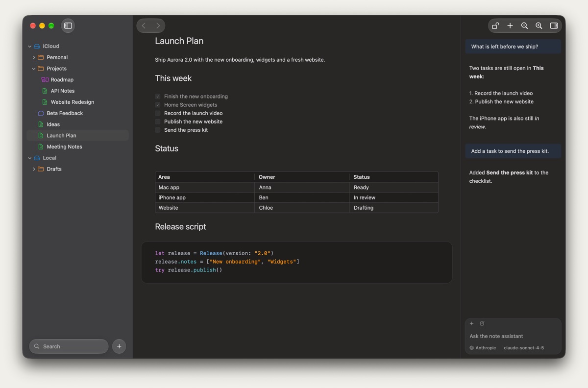The height and width of the screenshot is (388, 588).
Task: Click the sidebar Search field
Action: coord(69,346)
